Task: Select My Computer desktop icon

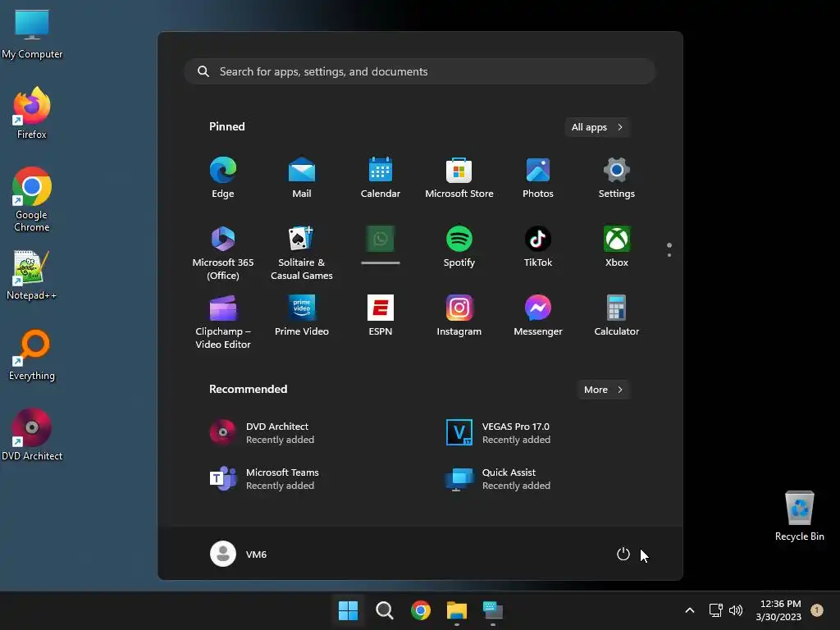Action: 32,34
